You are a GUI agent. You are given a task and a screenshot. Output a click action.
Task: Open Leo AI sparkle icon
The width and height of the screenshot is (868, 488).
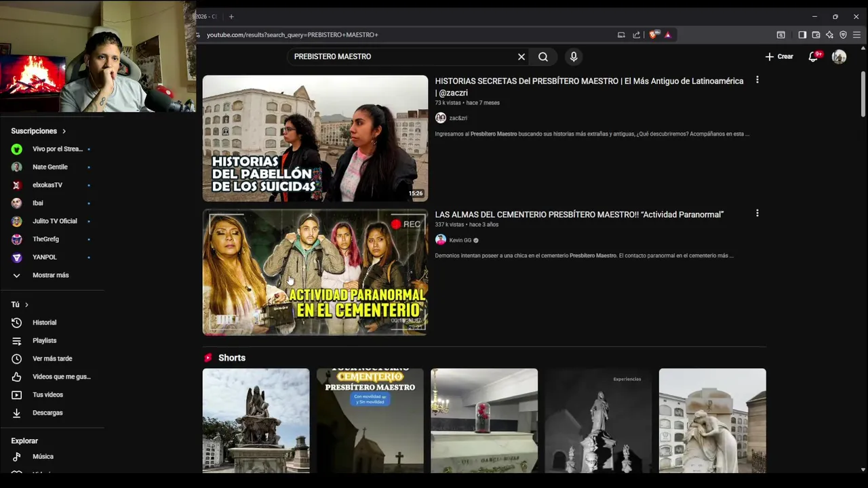[829, 35]
